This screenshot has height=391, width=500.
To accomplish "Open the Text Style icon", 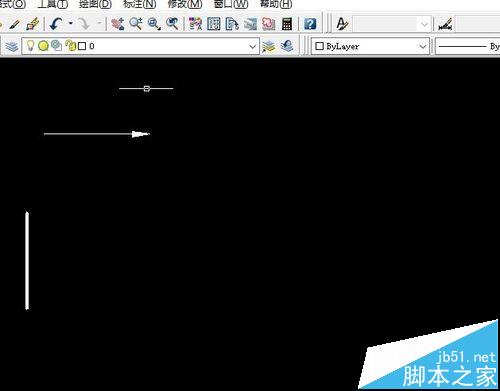I will pos(342,24).
